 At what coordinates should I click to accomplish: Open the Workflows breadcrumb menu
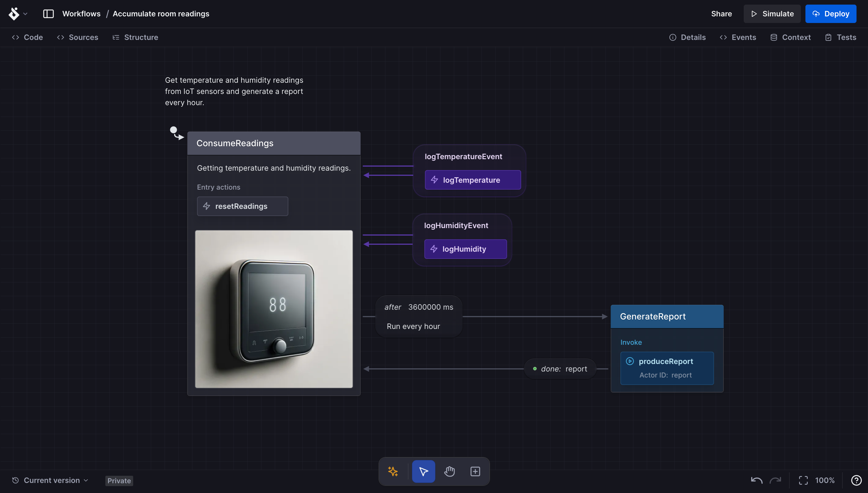(x=81, y=14)
